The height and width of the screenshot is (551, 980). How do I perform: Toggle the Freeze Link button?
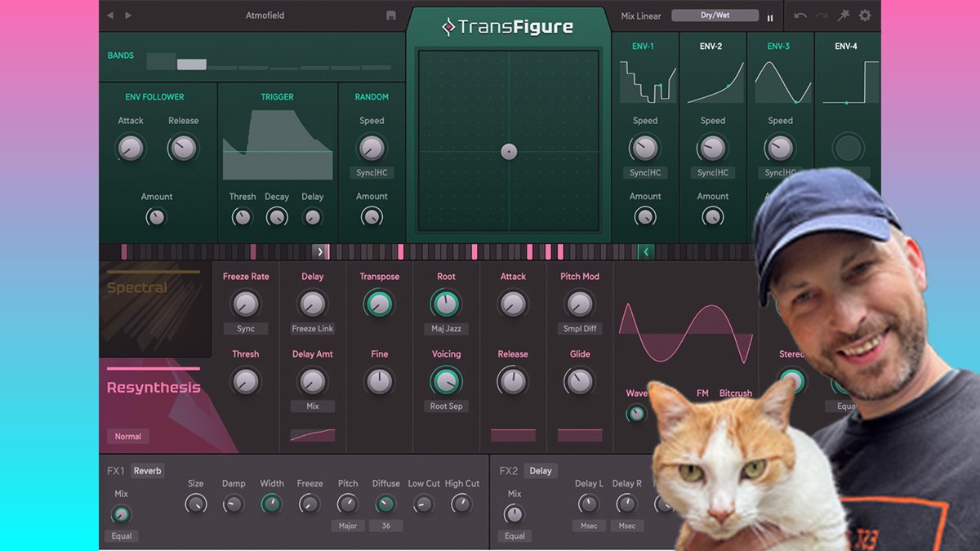[x=313, y=329]
